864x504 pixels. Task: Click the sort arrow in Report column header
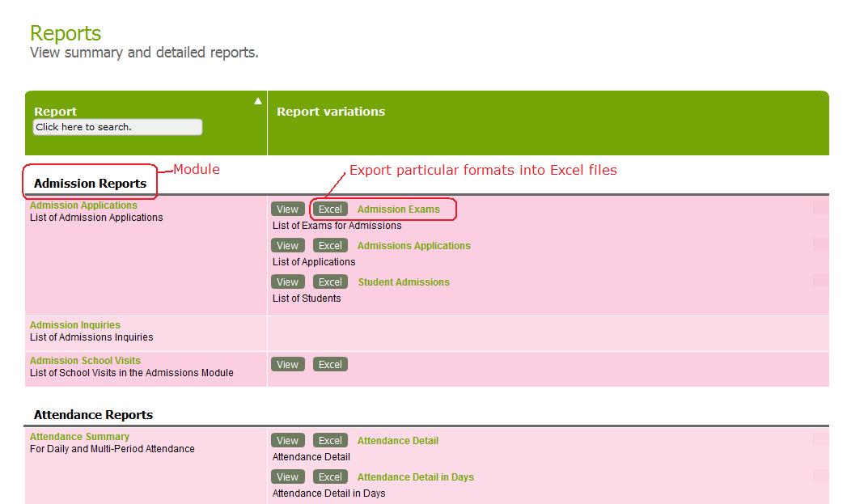(x=258, y=101)
